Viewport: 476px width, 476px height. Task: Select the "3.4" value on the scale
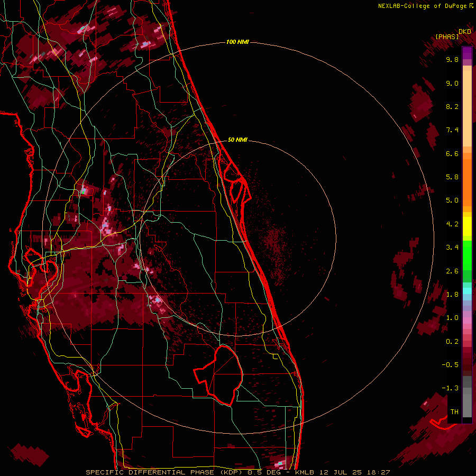coord(452,248)
